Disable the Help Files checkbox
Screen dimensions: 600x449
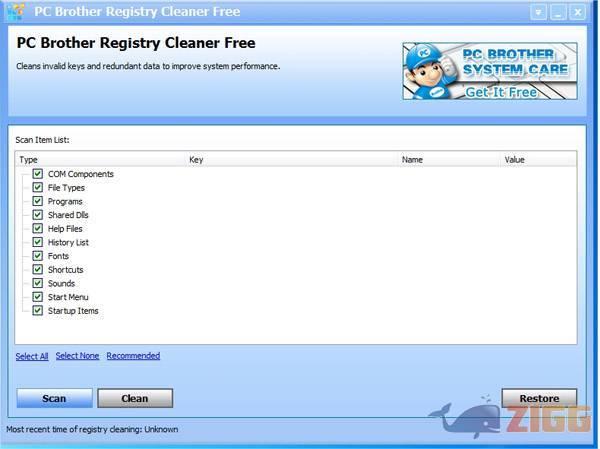tap(38, 229)
